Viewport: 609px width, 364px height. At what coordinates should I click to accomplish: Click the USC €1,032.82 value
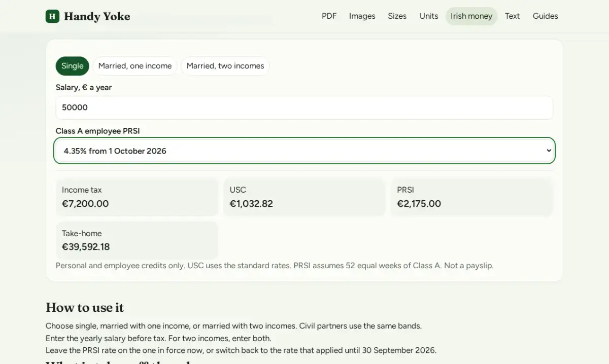coord(251,204)
